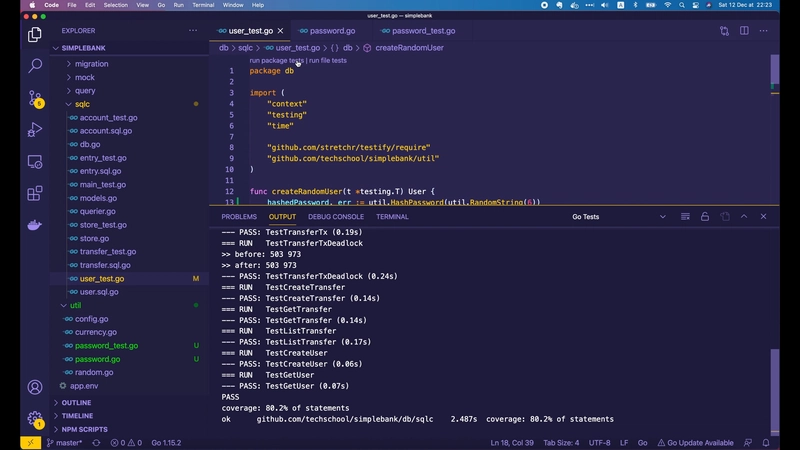This screenshot has width=800, height=450.
Task: Switch to the password_test.go editor tab
Action: (x=418, y=31)
